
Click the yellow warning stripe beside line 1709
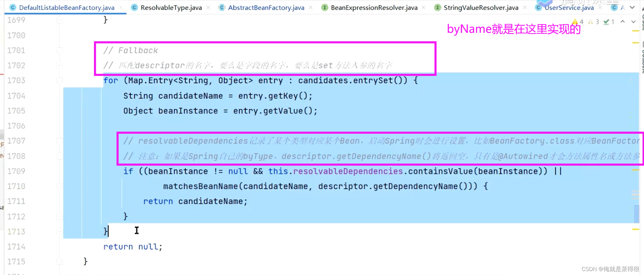click(x=635, y=170)
